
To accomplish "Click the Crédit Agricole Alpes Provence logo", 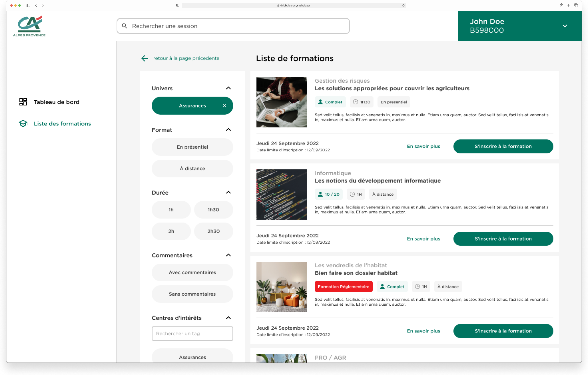I will click(29, 26).
